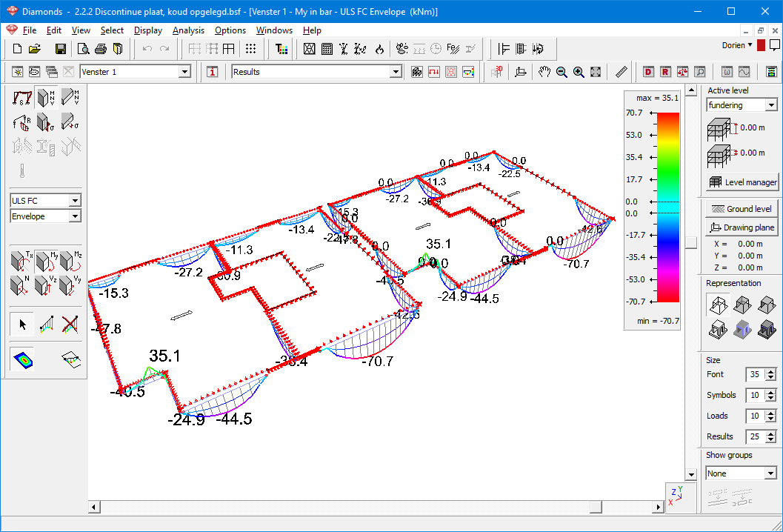Select the pan hand tool
The image size is (783, 532).
544,72
